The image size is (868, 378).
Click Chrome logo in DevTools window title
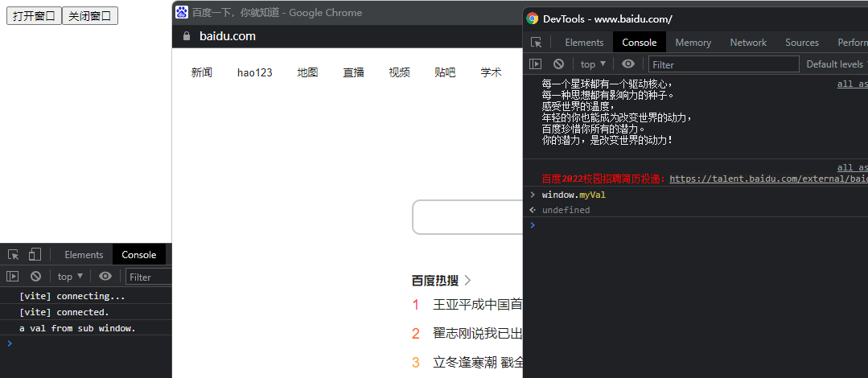pos(532,18)
